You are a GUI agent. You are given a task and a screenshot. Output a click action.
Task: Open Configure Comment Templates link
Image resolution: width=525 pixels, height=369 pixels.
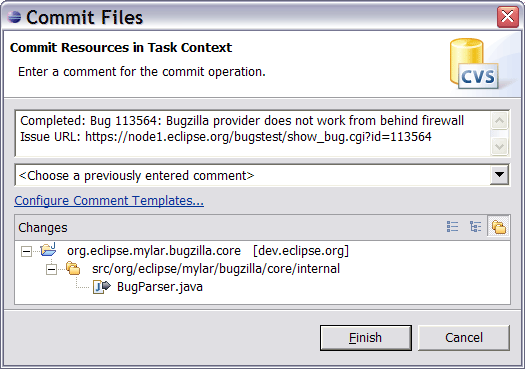point(109,200)
